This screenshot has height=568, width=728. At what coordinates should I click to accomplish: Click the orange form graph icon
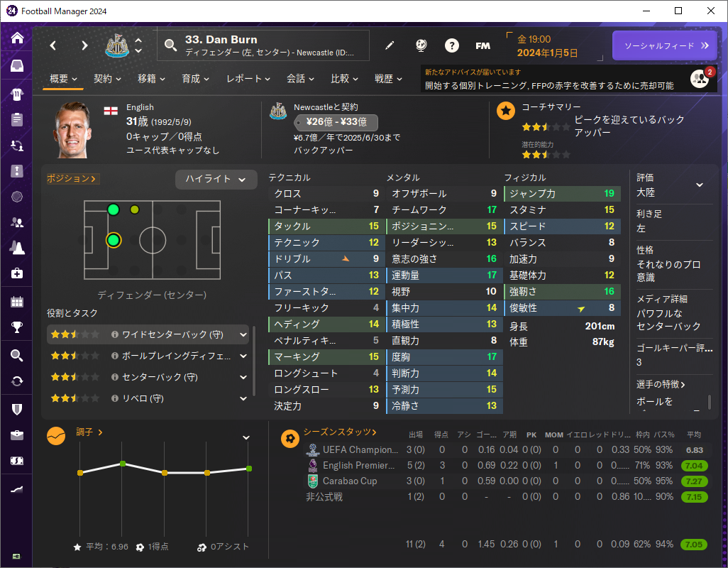pyautogui.click(x=56, y=436)
